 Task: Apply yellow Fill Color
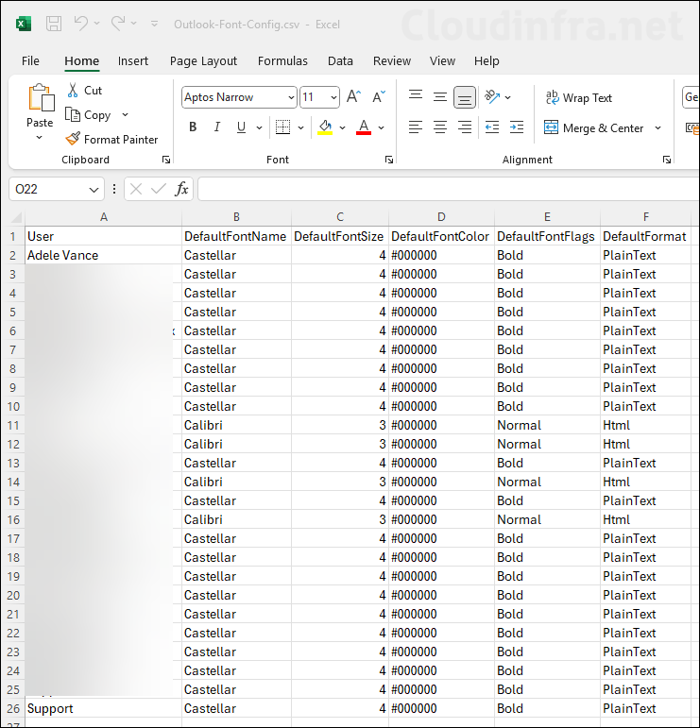(x=325, y=127)
